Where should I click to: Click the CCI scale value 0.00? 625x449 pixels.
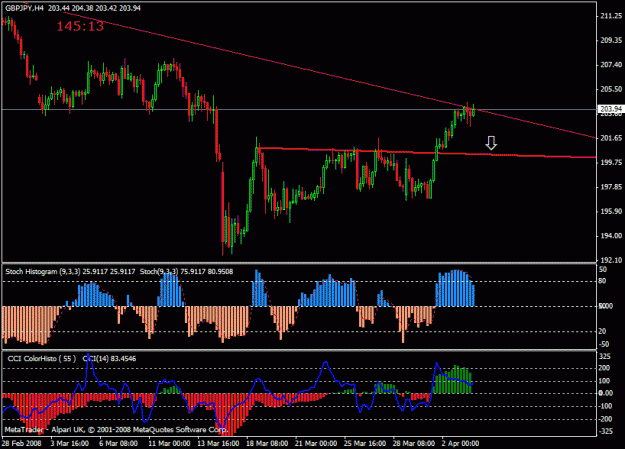click(x=605, y=393)
